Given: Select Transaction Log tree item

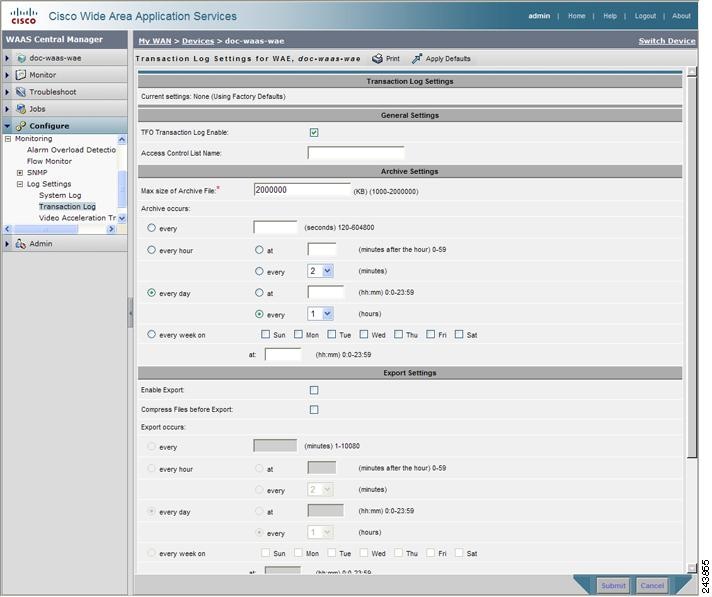Looking at the screenshot, I should (67, 207).
